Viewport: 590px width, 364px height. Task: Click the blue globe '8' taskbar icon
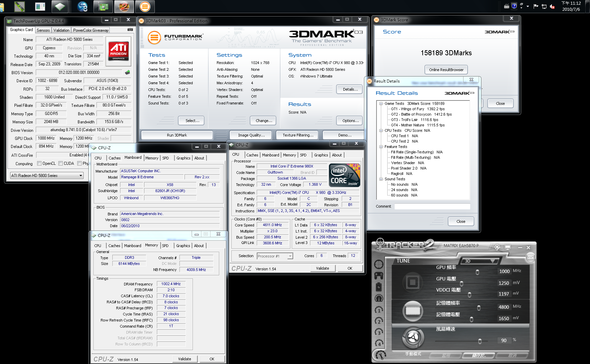coord(82,6)
